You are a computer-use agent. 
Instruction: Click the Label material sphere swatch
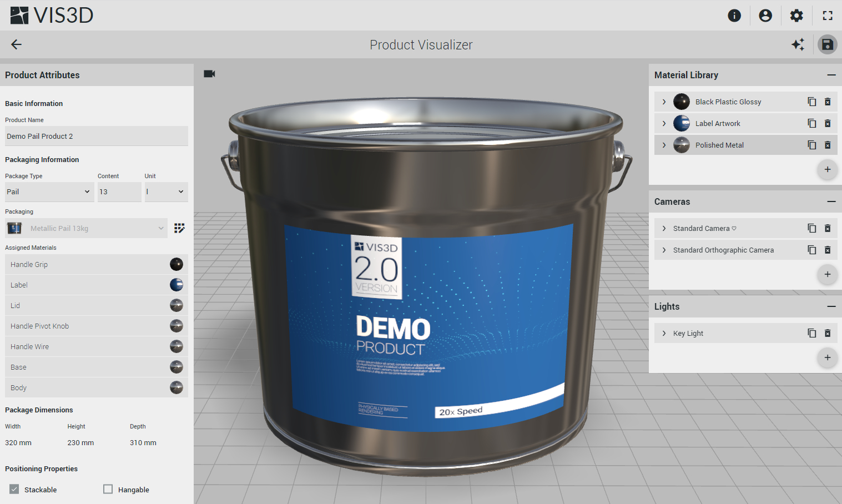click(176, 285)
